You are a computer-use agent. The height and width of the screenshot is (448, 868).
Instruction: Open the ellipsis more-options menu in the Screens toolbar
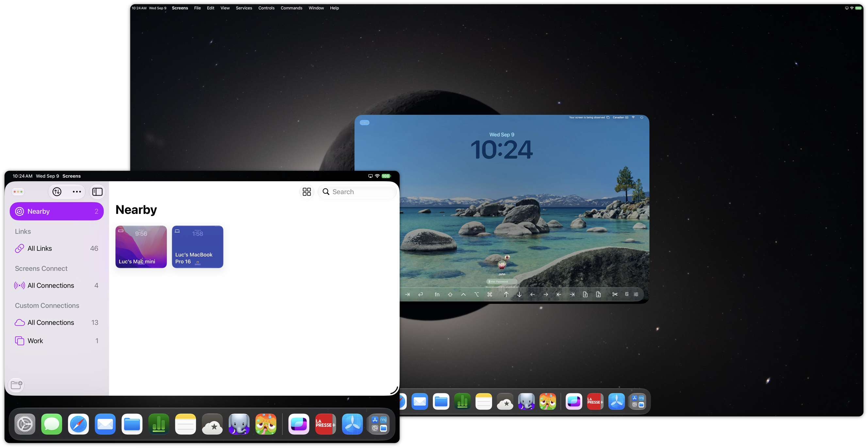(77, 192)
